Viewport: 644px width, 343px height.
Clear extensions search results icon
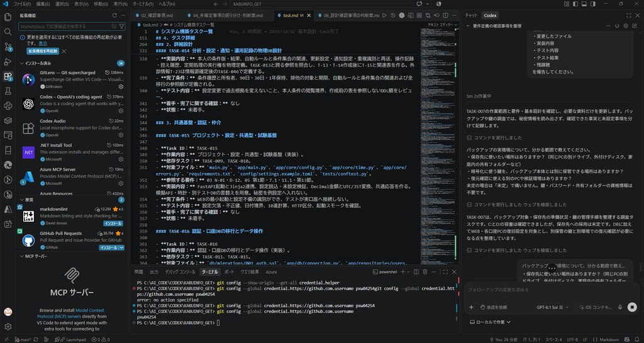coord(114,26)
